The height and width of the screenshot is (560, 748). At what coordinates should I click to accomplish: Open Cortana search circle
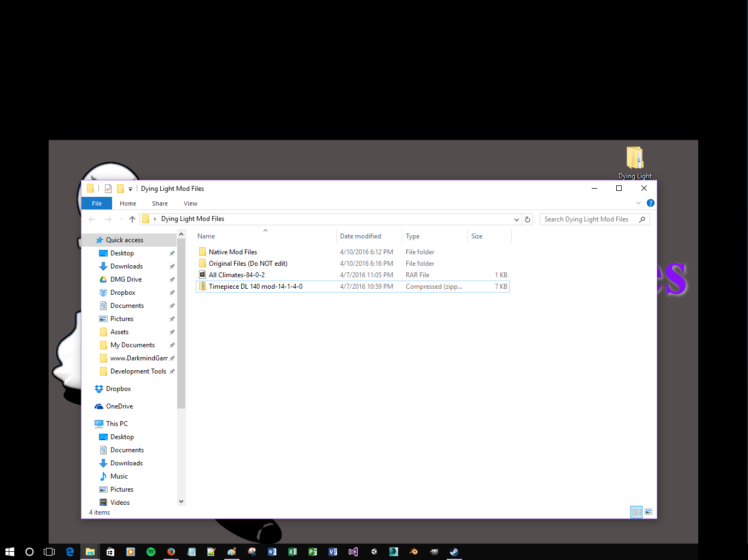click(30, 552)
